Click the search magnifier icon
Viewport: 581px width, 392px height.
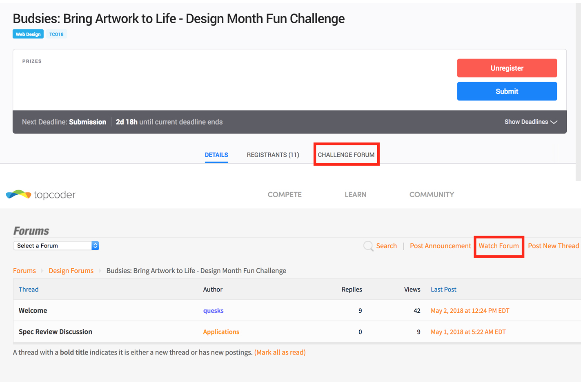point(368,246)
